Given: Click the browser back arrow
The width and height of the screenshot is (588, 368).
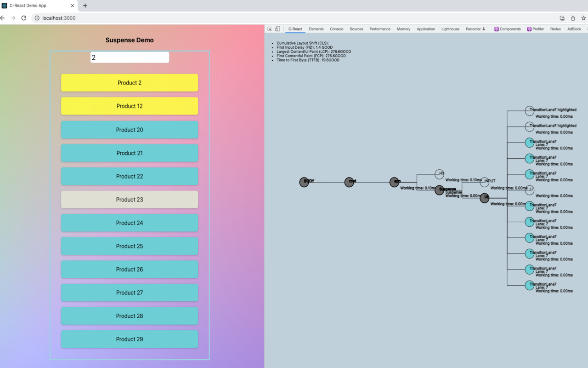Looking at the screenshot, I should (x=2, y=18).
